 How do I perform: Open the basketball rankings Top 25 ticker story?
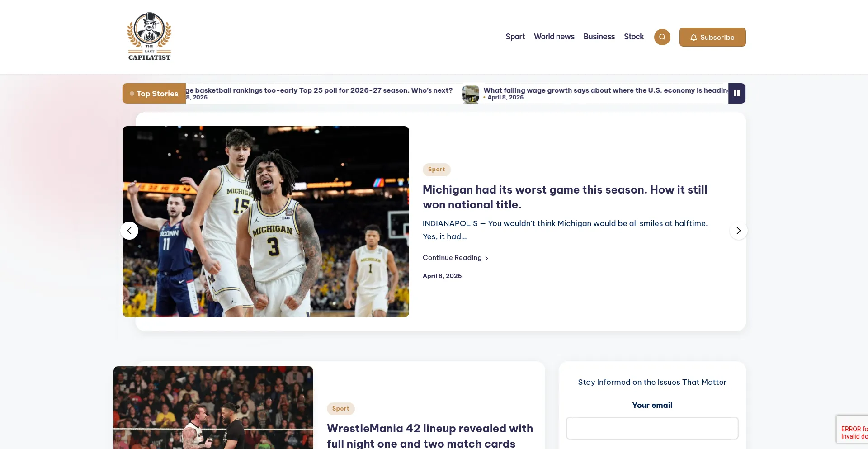coord(319,90)
